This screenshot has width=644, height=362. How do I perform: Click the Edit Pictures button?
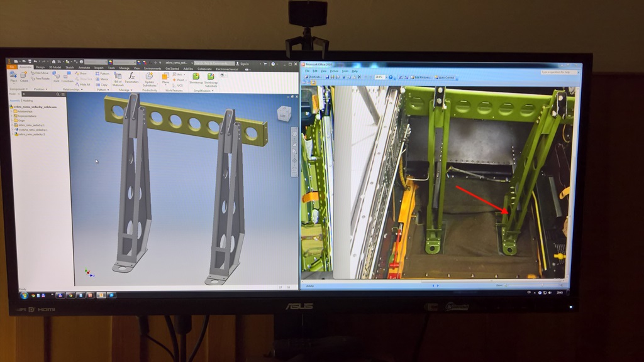[x=421, y=77]
